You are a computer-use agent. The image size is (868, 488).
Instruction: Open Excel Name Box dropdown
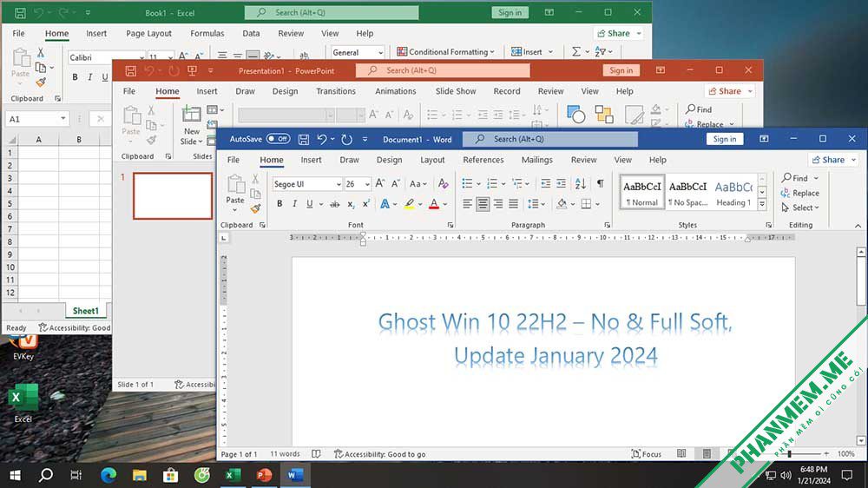[63, 119]
